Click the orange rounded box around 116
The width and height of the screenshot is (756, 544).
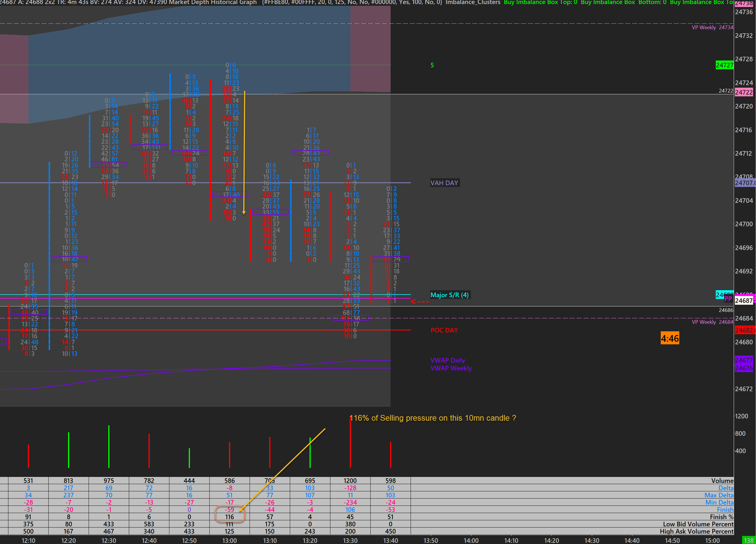tap(230, 513)
